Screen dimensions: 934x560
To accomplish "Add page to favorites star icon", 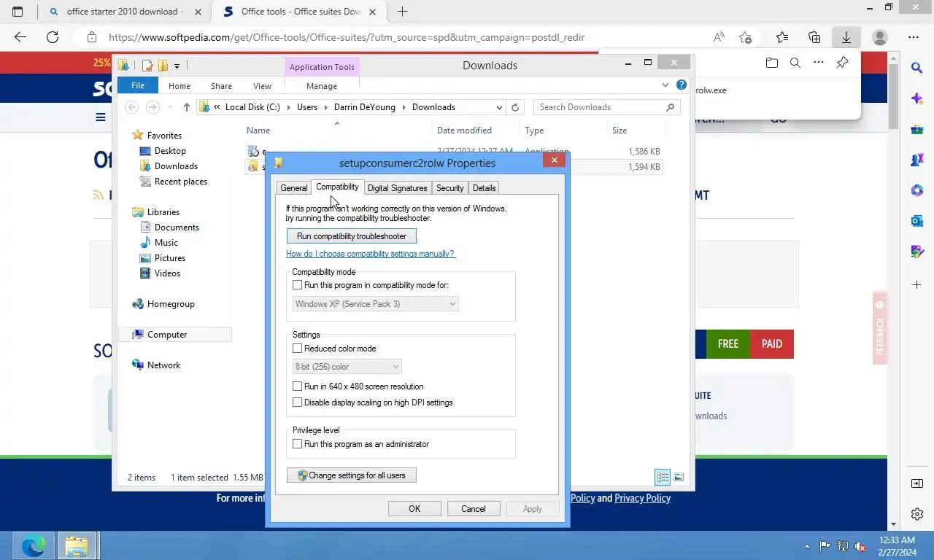I will click(x=745, y=37).
